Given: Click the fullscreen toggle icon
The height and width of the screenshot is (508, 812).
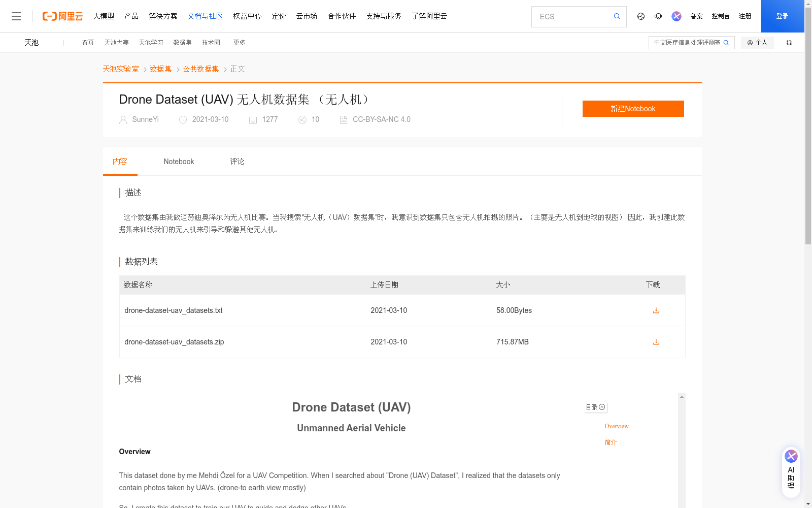Looking at the screenshot, I should pyautogui.click(x=789, y=43).
